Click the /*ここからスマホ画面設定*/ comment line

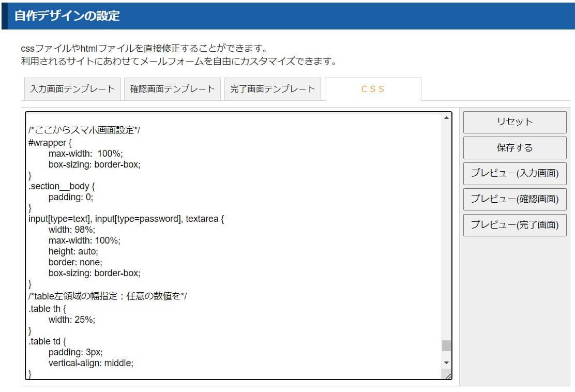[85, 130]
